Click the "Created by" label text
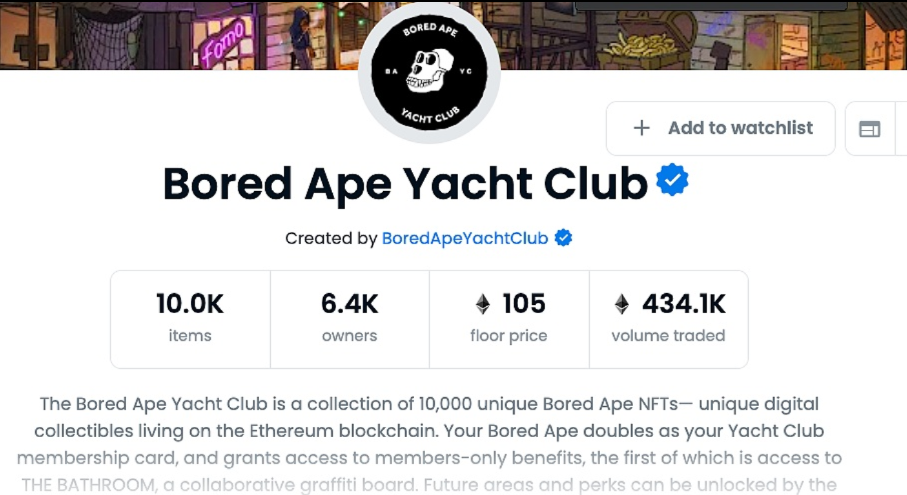 [331, 238]
